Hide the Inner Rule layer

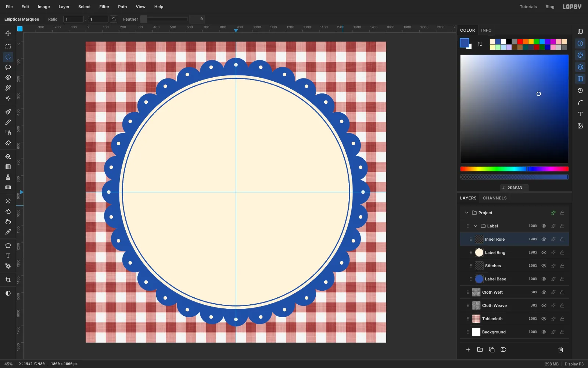(544, 239)
